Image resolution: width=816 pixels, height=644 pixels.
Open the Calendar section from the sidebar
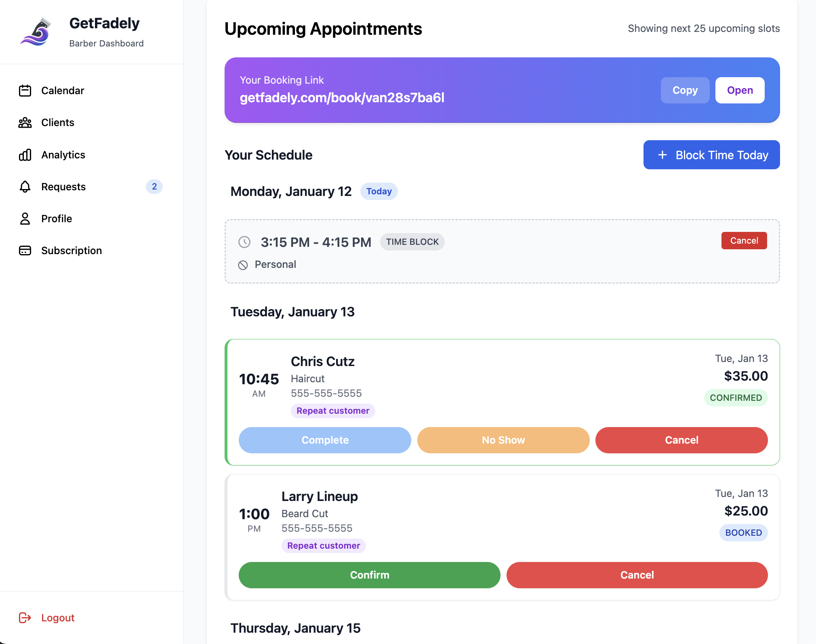click(x=63, y=90)
